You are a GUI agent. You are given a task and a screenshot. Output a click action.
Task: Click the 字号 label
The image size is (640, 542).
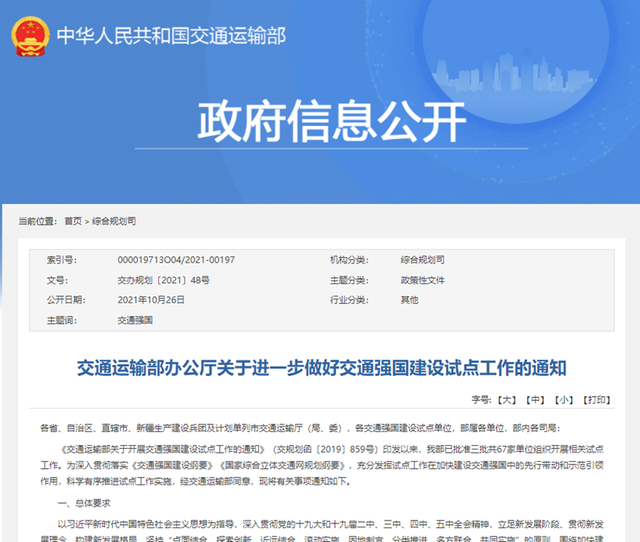pos(481,400)
